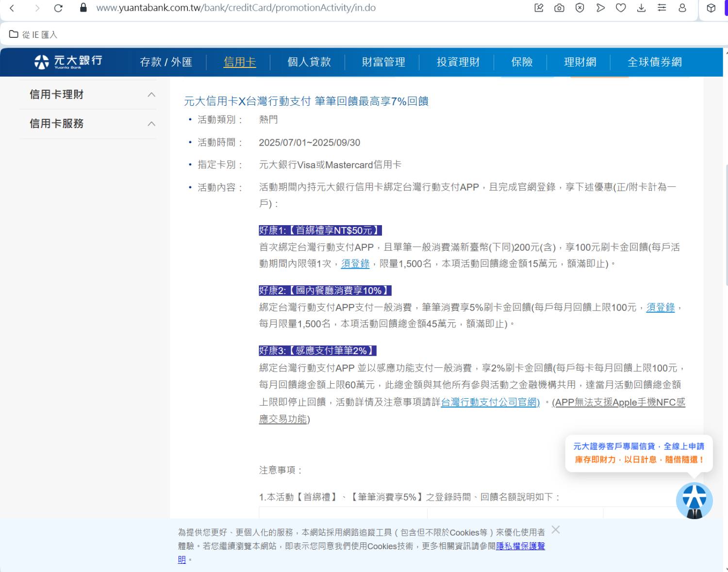728x572 pixels.
Task: Click the promotion title 元大信用卡X台灣行動支付
Action: 306,101
